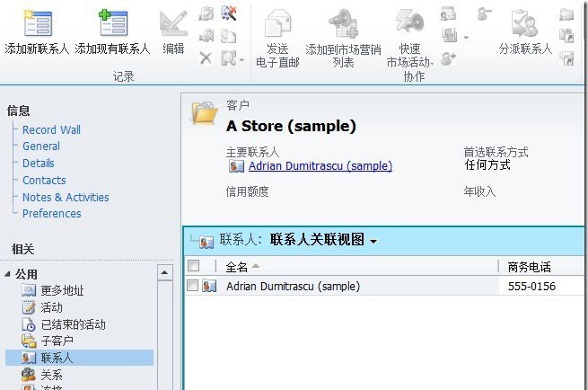Click the Deactivate icon below the Activate icon
The width and height of the screenshot is (588, 390).
pyautogui.click(x=206, y=36)
